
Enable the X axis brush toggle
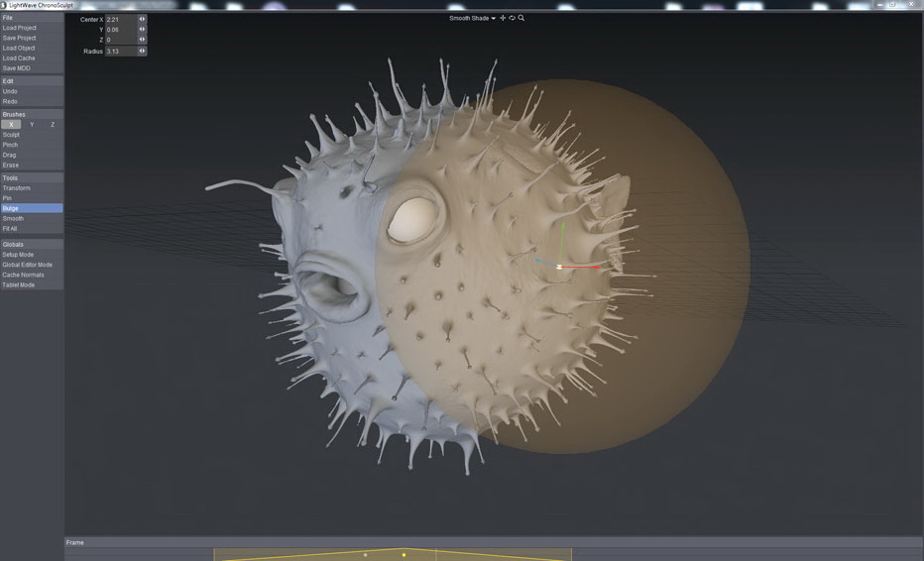11,124
